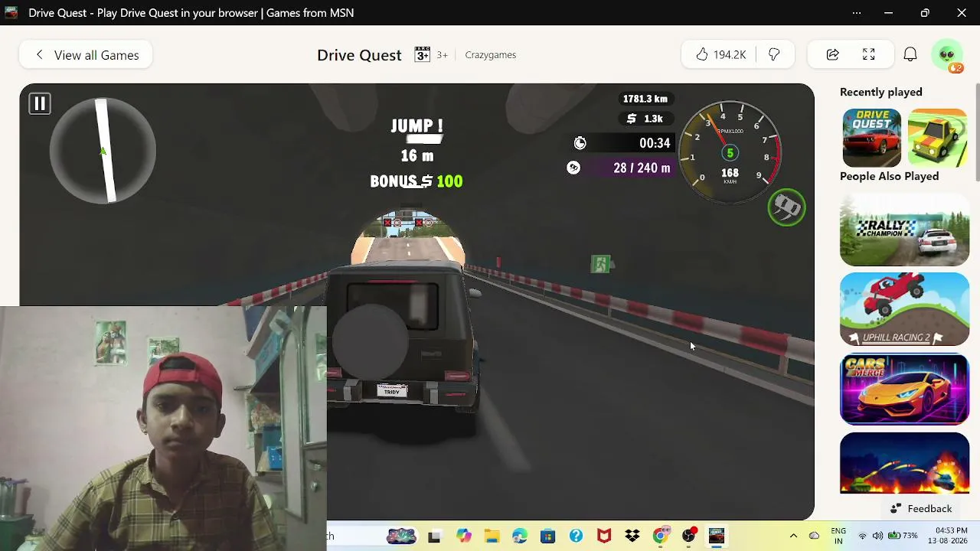Click the Drive Quest game title
Screen dimensions: 980x551
(x=359, y=55)
